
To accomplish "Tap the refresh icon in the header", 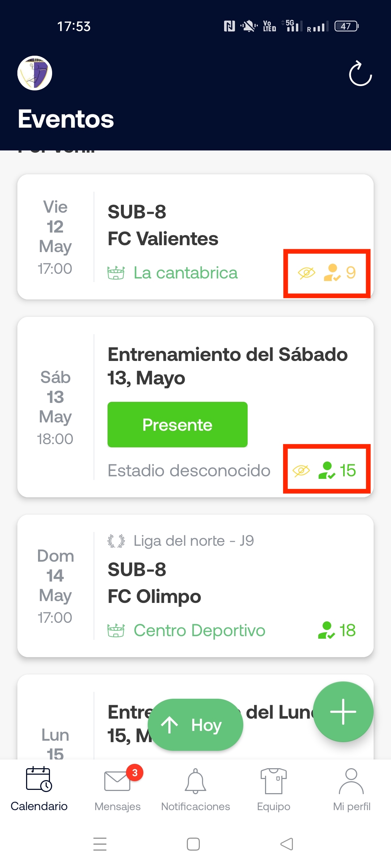I will pyautogui.click(x=360, y=73).
